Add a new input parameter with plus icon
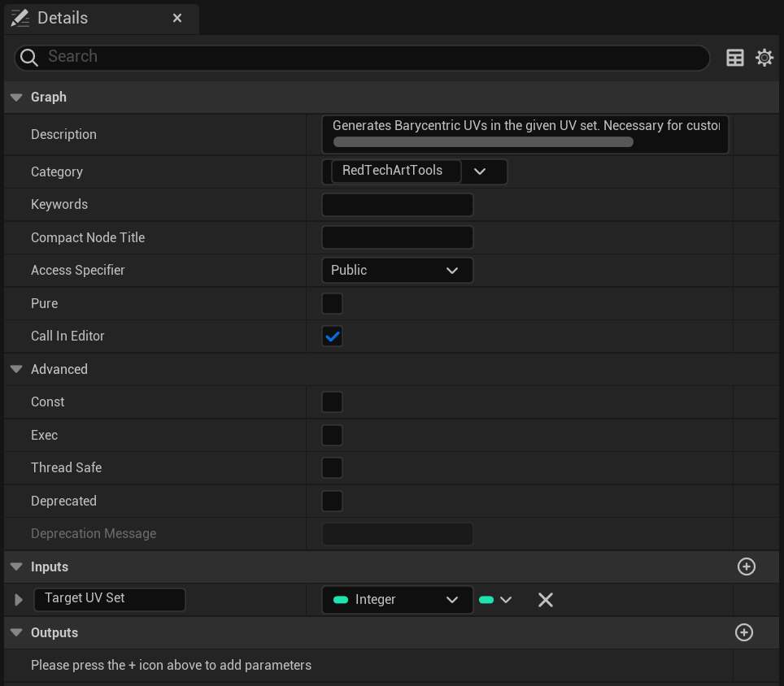This screenshot has height=686, width=784. point(746,567)
